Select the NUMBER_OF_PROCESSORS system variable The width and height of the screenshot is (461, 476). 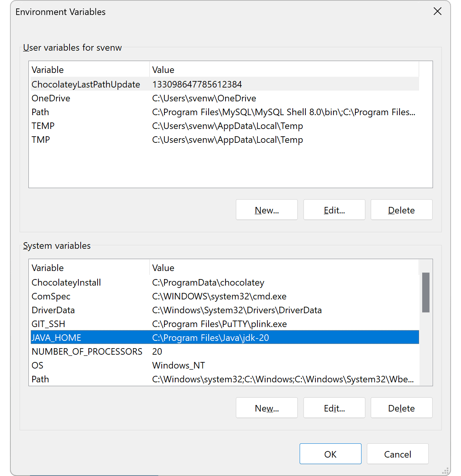click(x=115, y=351)
